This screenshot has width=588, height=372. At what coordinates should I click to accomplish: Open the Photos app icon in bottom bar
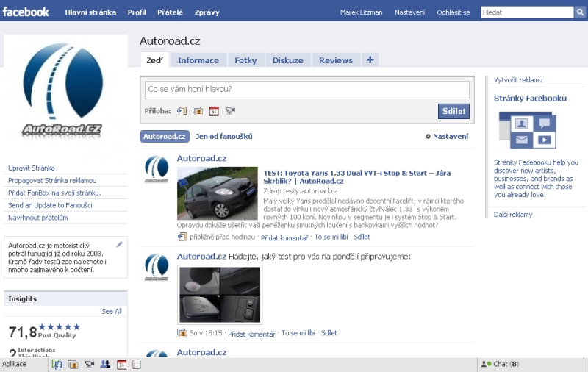pos(73,364)
